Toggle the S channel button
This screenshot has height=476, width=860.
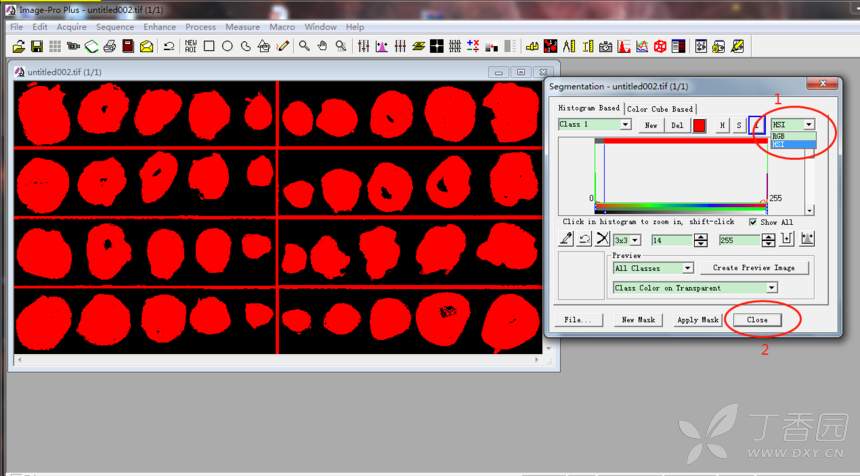click(x=739, y=125)
